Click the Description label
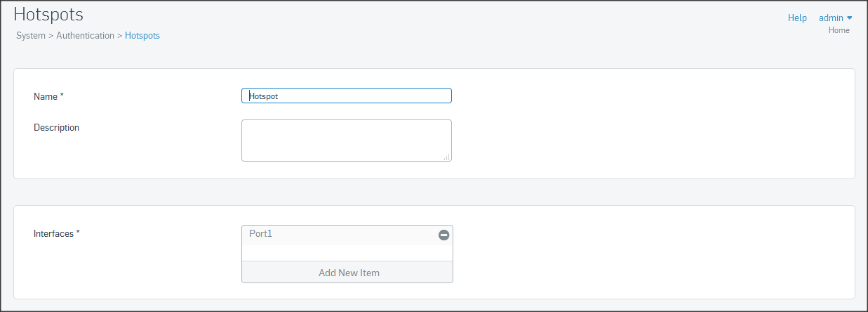This screenshot has height=312, width=868. (56, 128)
